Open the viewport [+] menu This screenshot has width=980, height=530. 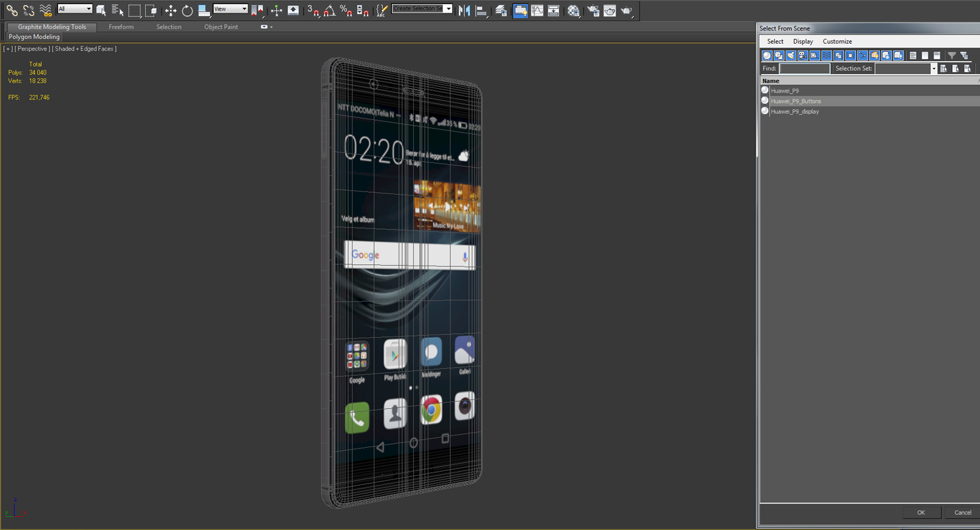[x=8, y=49]
